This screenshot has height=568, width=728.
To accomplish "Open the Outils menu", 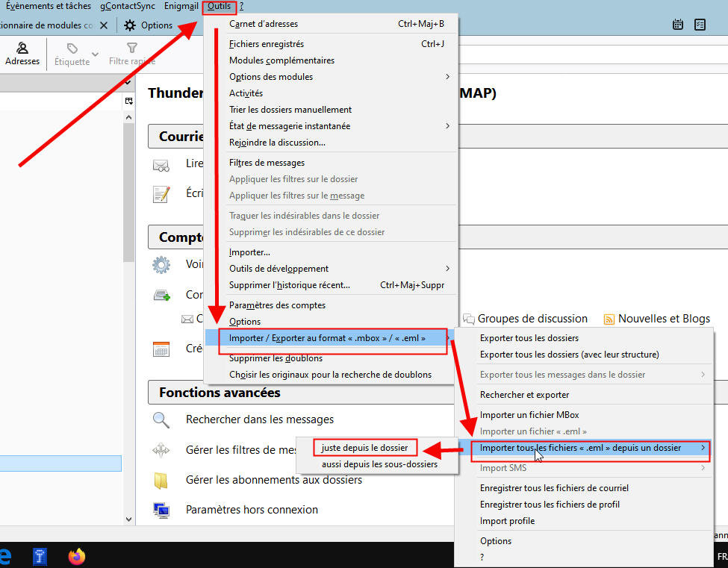I will (219, 7).
